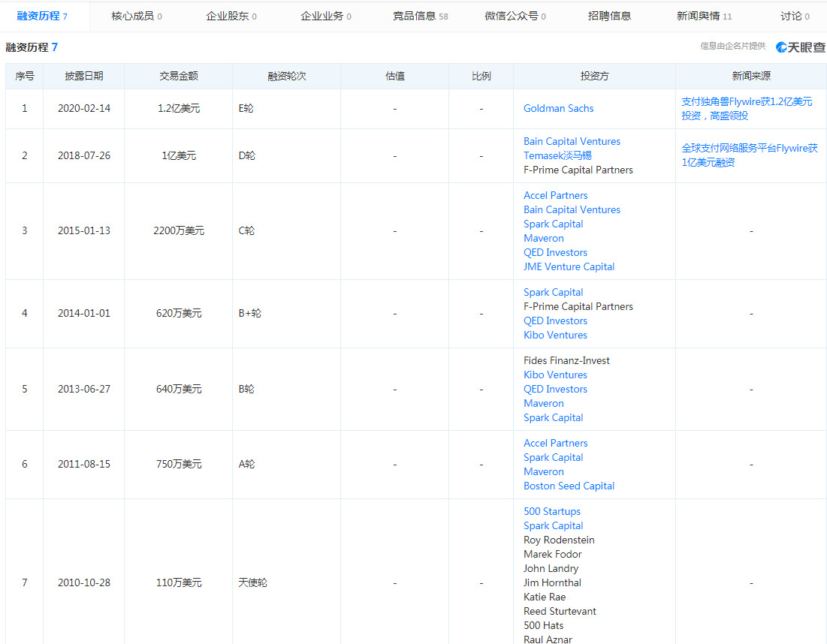Select the 1亿美元 amount cell
827x644 pixels.
(179, 156)
